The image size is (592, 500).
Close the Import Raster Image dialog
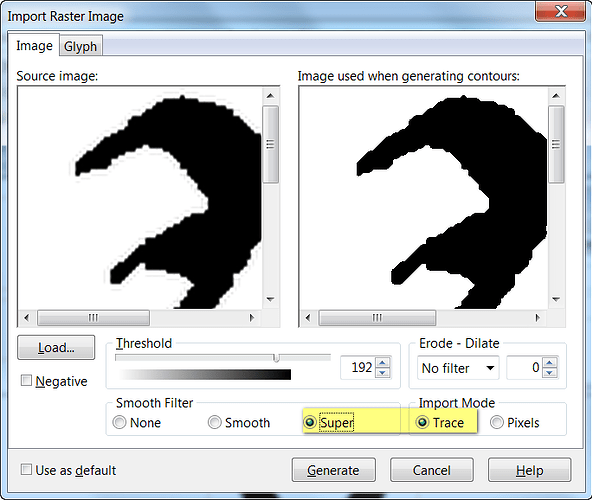pos(561,11)
